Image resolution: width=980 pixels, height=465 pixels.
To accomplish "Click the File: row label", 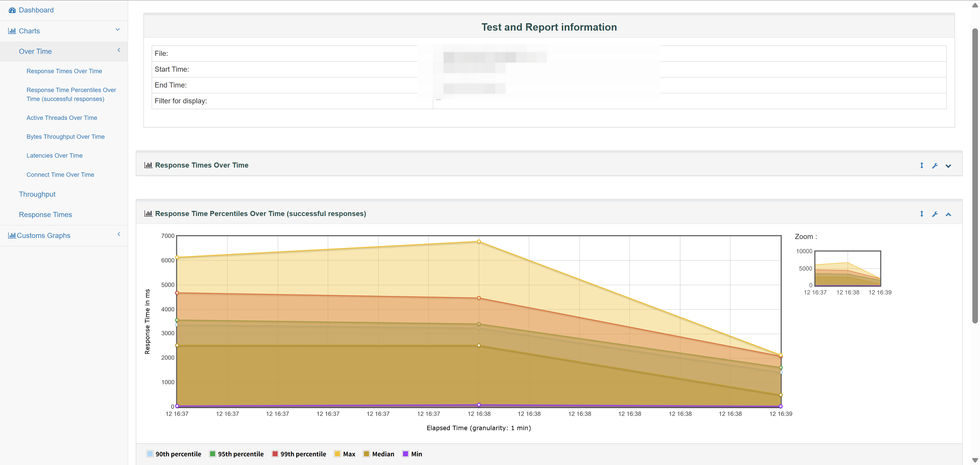I will pos(161,54).
